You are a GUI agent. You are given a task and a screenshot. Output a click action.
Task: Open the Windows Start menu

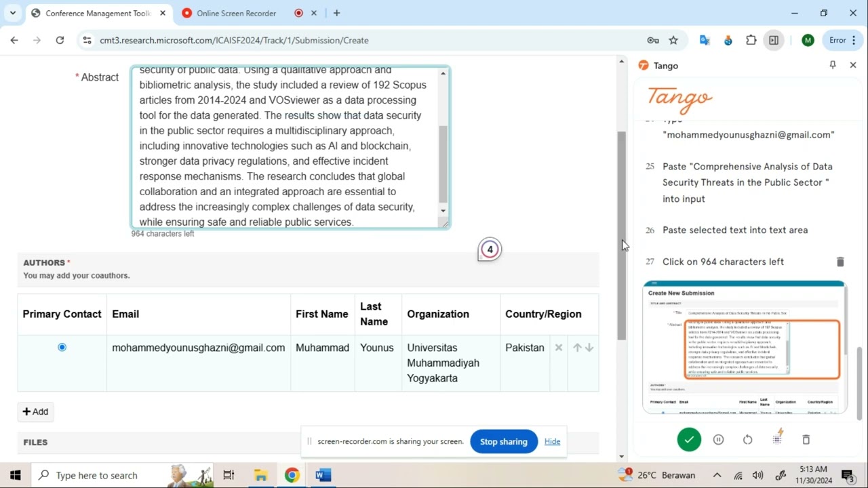point(15,475)
